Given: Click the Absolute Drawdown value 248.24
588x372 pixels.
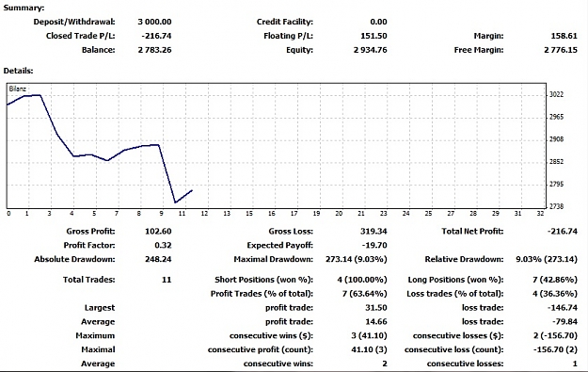Looking at the screenshot, I should coord(158,259).
